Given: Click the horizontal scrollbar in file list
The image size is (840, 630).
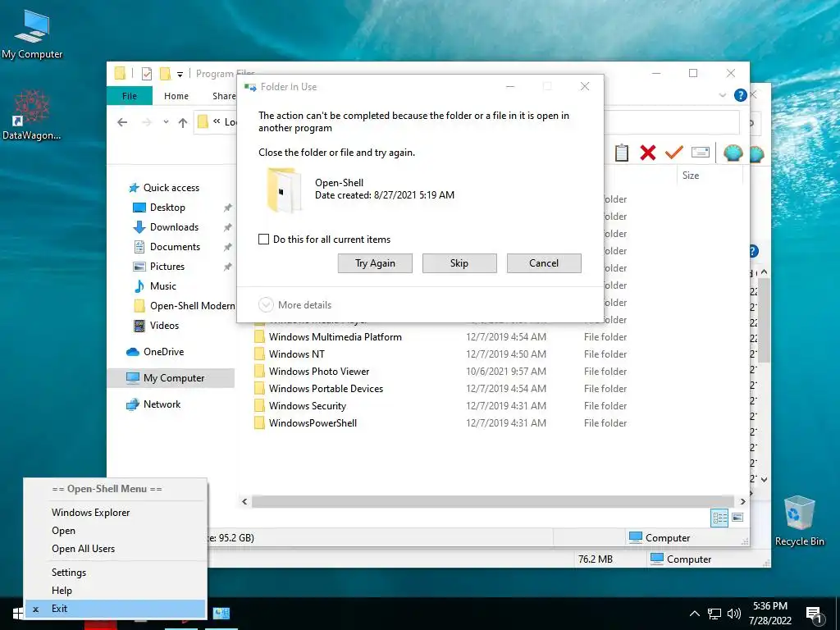Looking at the screenshot, I should tap(493, 501).
